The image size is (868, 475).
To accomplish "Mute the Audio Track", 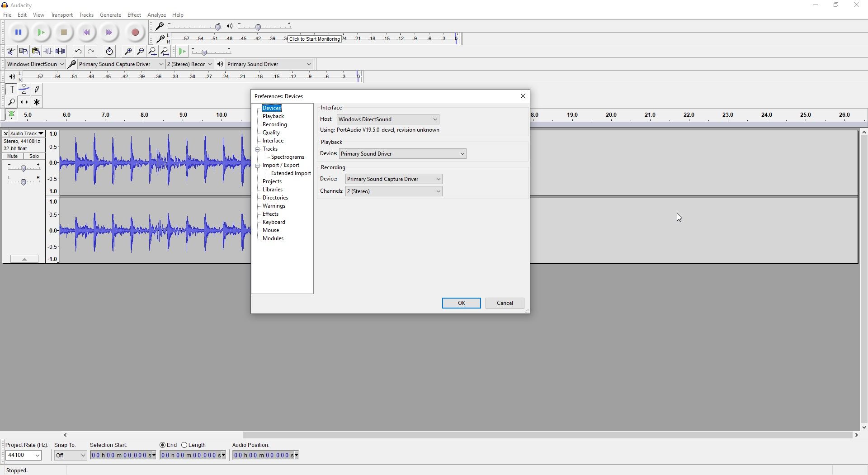I will click(x=13, y=156).
